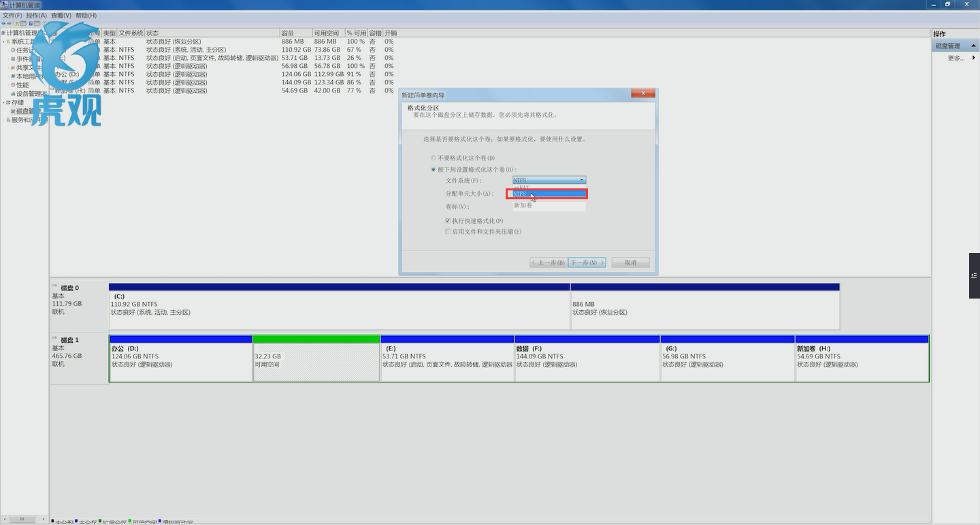Click the 144.09 GB capacity cell
The height and width of the screenshot is (525, 980).
[x=296, y=82]
